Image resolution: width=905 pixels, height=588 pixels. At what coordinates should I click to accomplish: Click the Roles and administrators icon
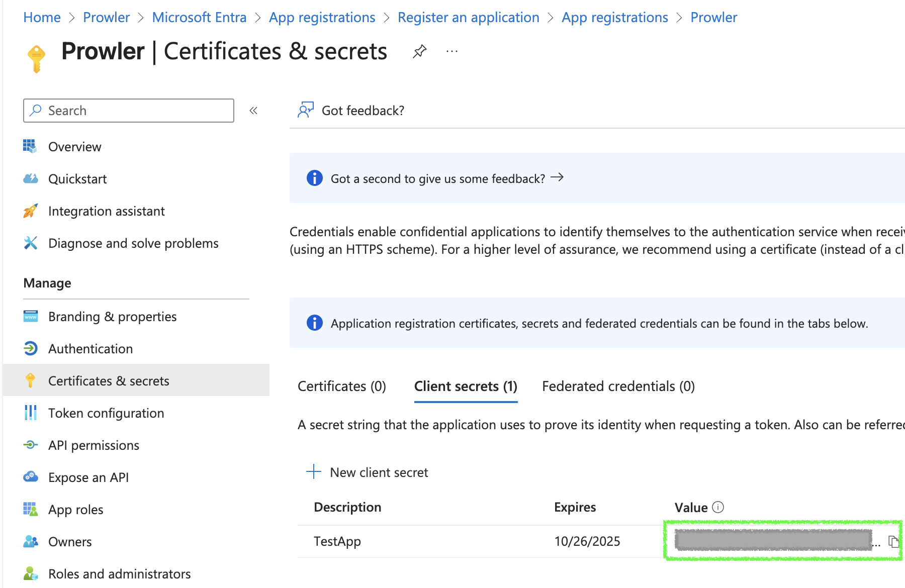(x=30, y=573)
